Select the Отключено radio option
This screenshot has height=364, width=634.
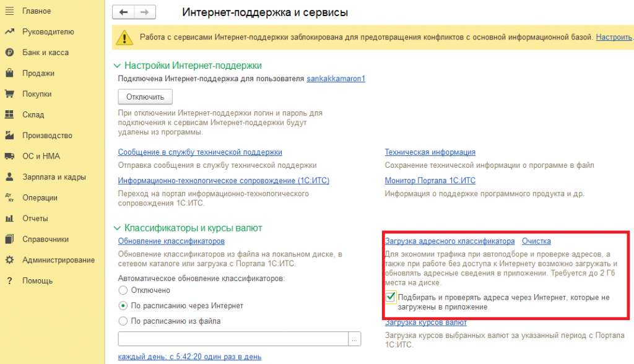(x=123, y=290)
